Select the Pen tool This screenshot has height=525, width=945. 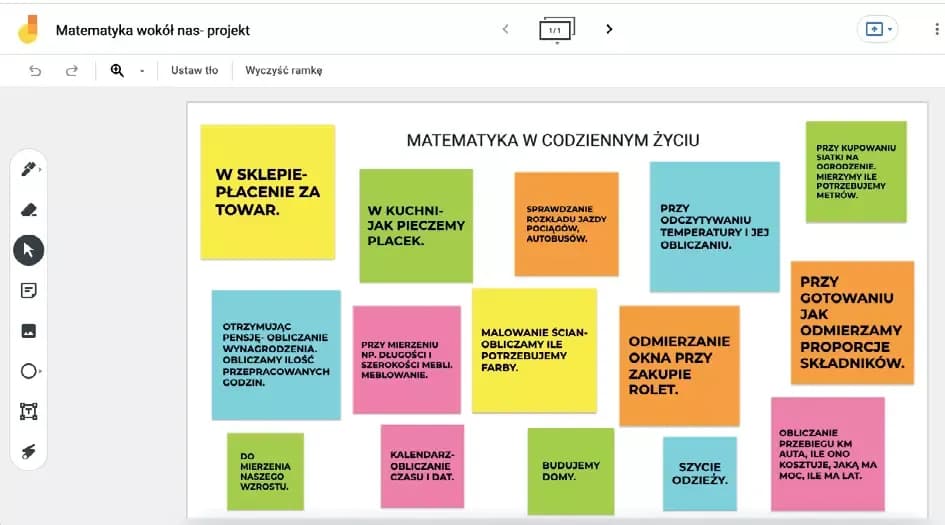point(28,169)
